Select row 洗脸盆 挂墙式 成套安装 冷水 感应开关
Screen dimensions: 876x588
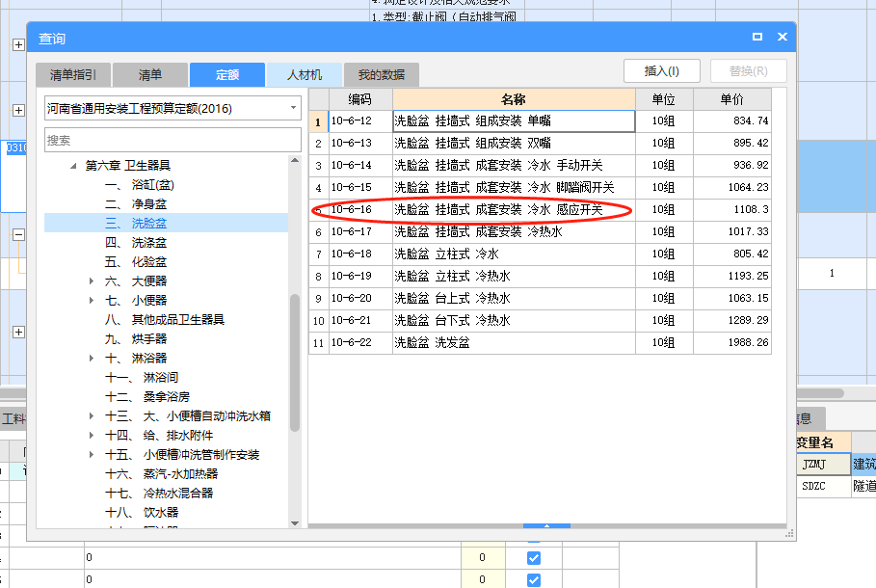[x=540, y=209]
